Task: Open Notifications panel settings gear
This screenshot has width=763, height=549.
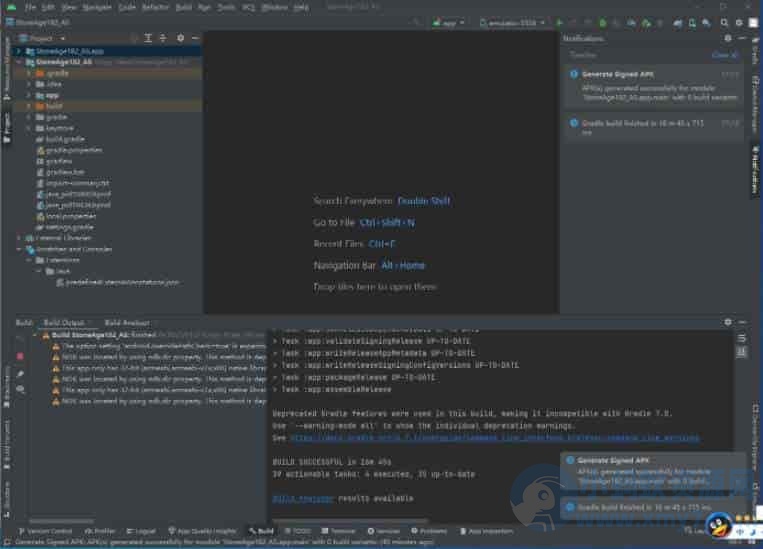Action: (728, 38)
